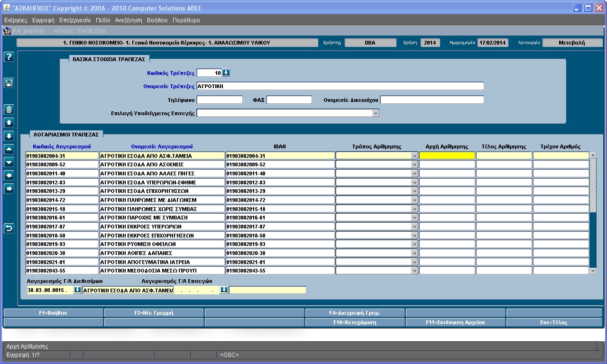Click Ονομασία Τράπεζας field containing ΑΓΡΟΤΙΚΗ
This screenshot has width=607, height=364.
[340, 86]
